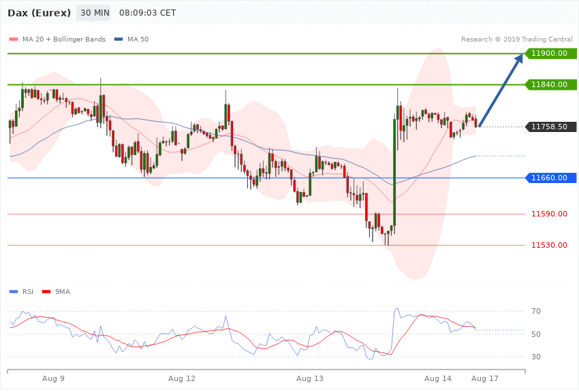Click the 11900.00 green target price tag

(x=550, y=54)
